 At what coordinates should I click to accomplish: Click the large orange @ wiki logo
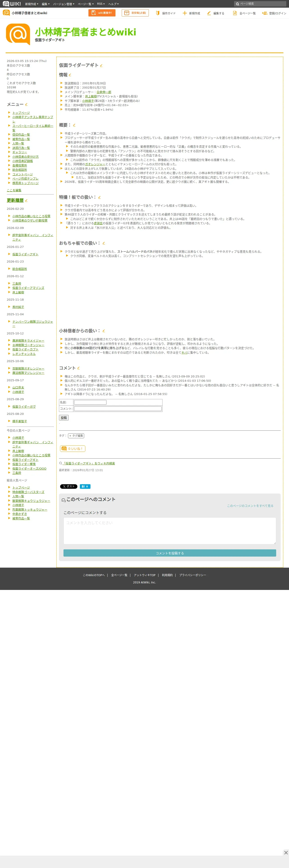(x=18, y=34)
